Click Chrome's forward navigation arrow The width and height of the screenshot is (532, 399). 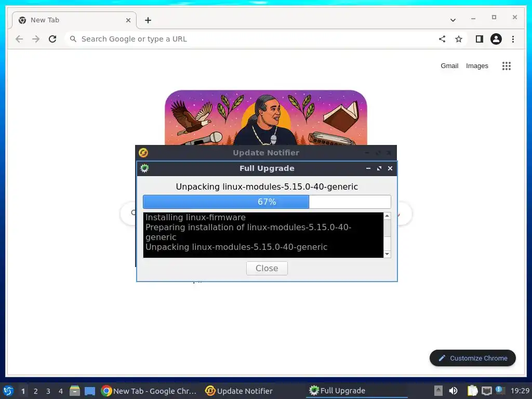tap(36, 39)
